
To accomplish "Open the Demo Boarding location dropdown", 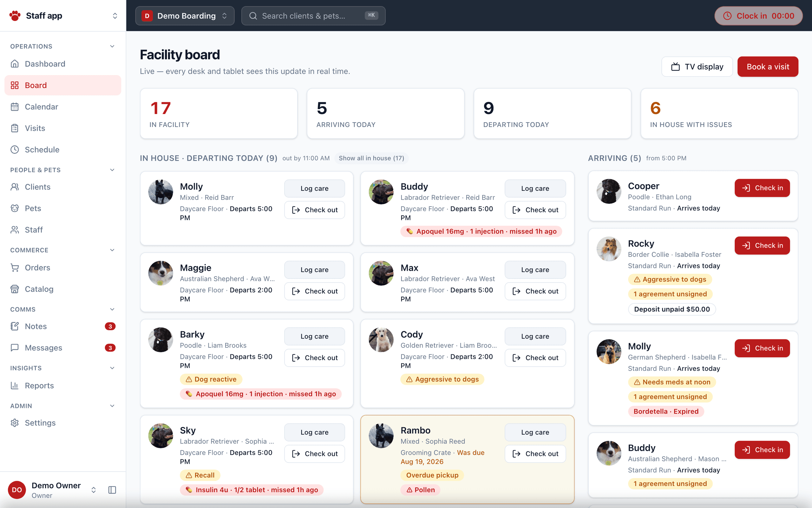I will [185, 16].
